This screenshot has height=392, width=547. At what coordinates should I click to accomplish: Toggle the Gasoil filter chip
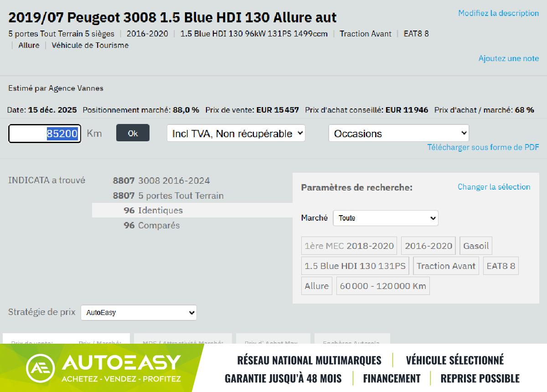click(475, 246)
